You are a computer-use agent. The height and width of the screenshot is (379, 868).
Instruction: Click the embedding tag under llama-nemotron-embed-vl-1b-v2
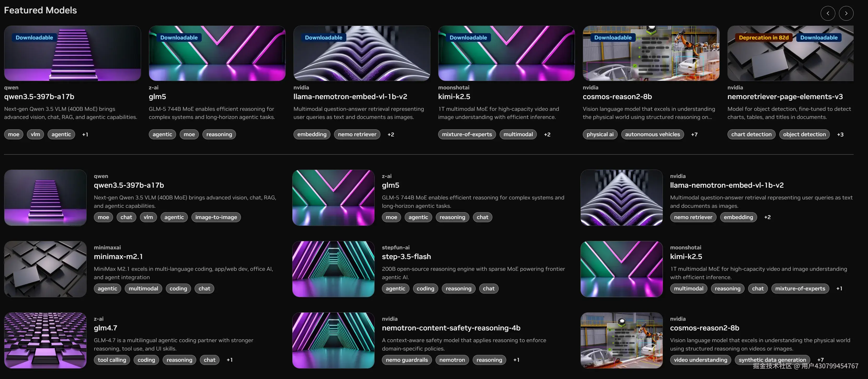[x=311, y=134]
